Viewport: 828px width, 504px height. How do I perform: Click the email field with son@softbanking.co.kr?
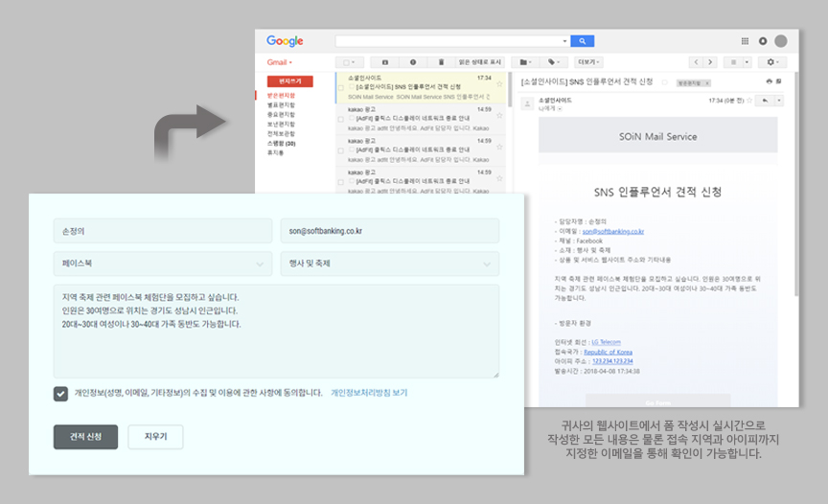click(x=390, y=231)
